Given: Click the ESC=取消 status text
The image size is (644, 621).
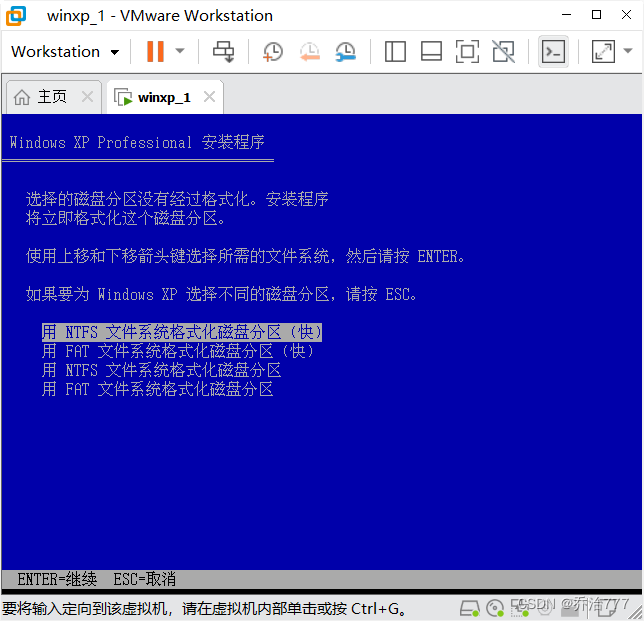Looking at the screenshot, I should (145, 580).
